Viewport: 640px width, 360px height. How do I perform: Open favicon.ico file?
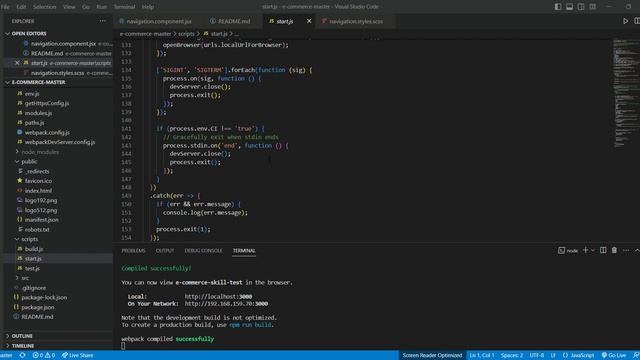tap(38, 181)
